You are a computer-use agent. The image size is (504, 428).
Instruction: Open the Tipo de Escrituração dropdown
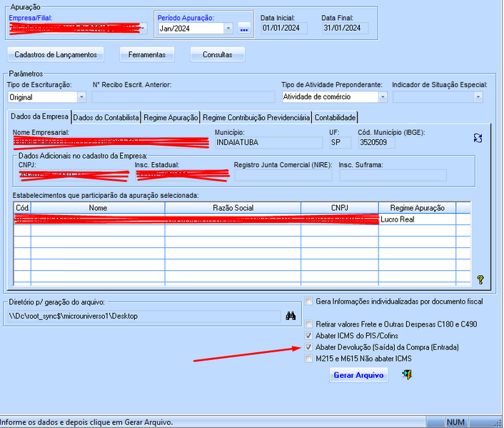click(81, 97)
